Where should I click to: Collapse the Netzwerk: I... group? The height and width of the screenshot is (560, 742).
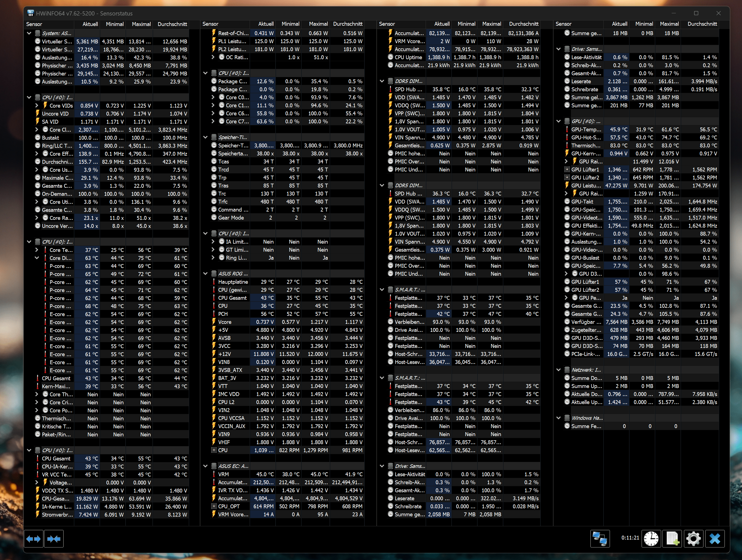point(559,370)
